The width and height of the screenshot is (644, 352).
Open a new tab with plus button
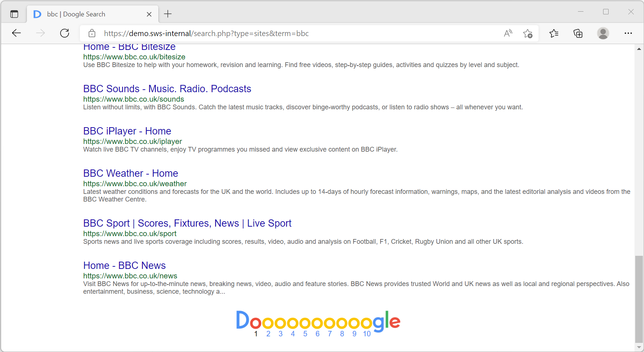[x=168, y=14]
